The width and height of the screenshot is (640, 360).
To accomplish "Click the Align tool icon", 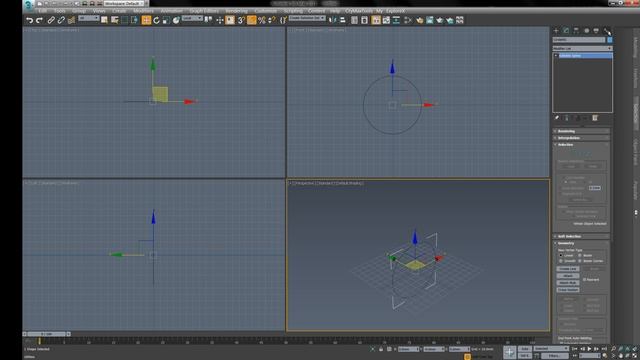I will tap(342, 20).
